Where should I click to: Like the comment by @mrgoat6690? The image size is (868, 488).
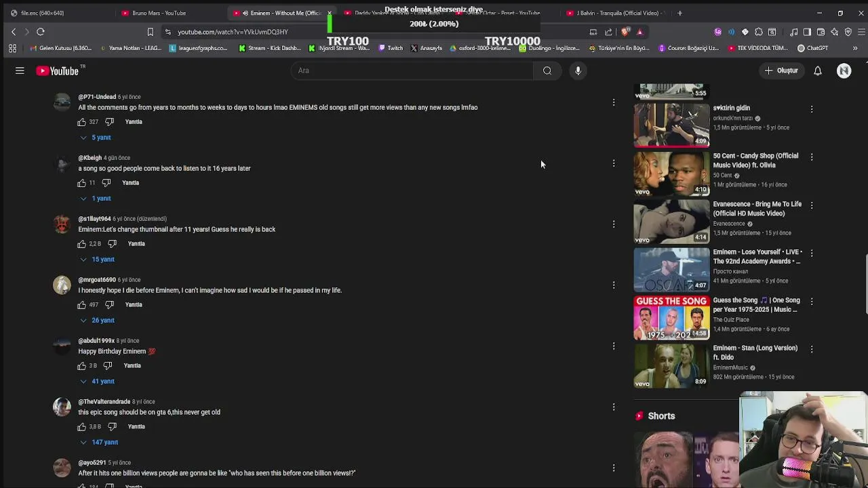pyautogui.click(x=82, y=305)
